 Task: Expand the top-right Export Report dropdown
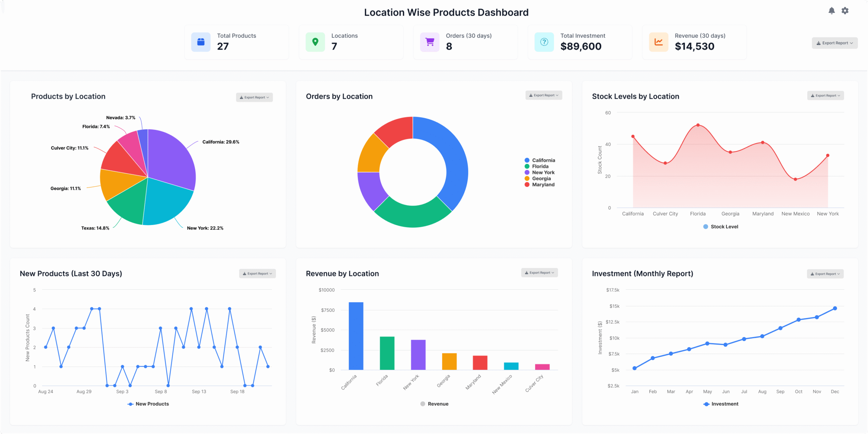point(835,43)
